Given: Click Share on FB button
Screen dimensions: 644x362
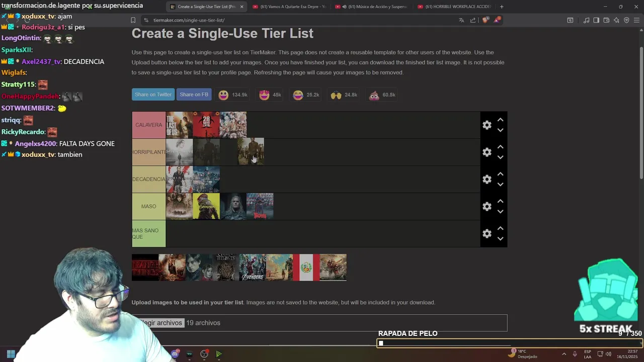Looking at the screenshot, I should [x=194, y=95].
